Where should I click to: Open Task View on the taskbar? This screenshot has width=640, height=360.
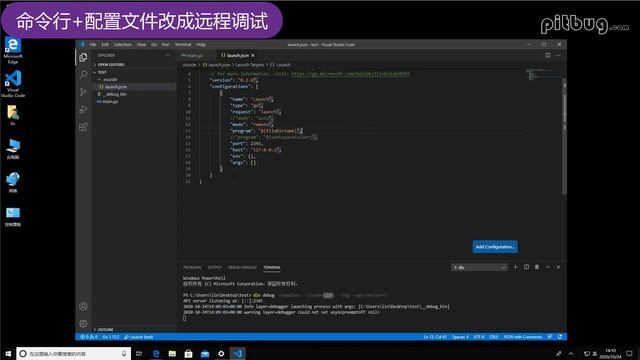point(139,353)
